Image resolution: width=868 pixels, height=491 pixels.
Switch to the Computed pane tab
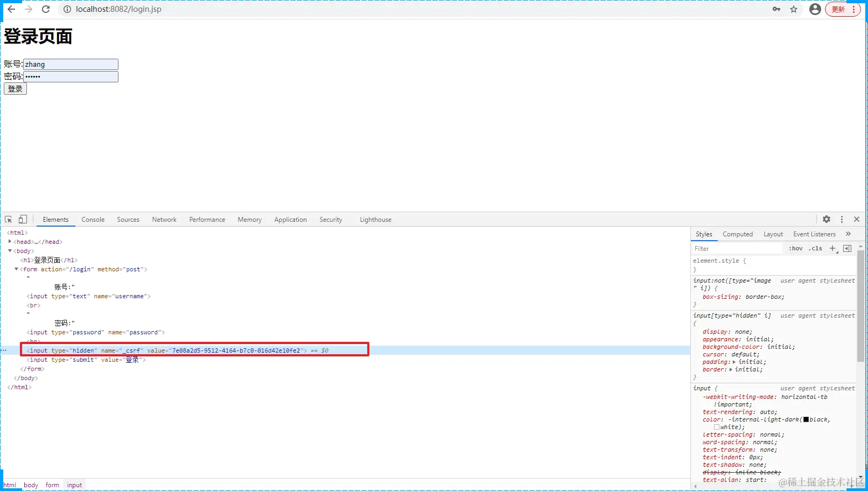point(738,234)
